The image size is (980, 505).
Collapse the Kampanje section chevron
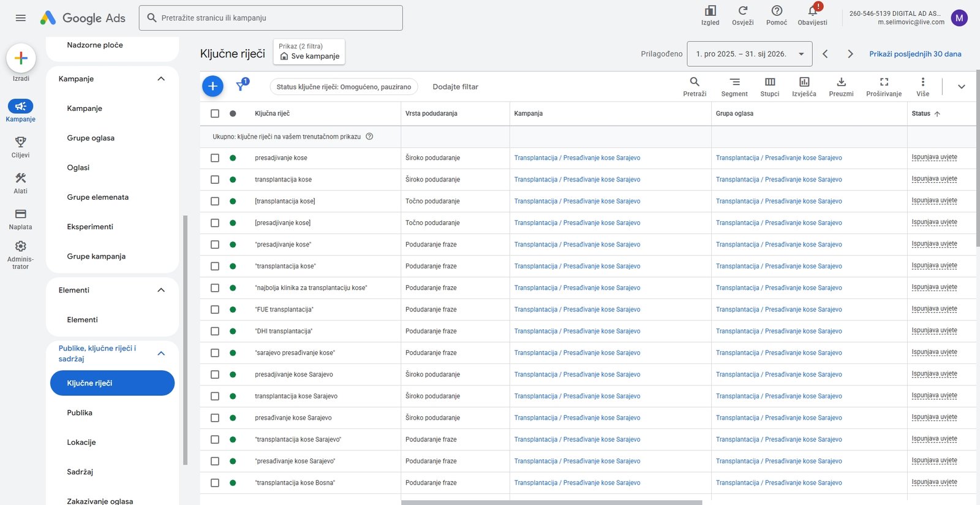[161, 78]
